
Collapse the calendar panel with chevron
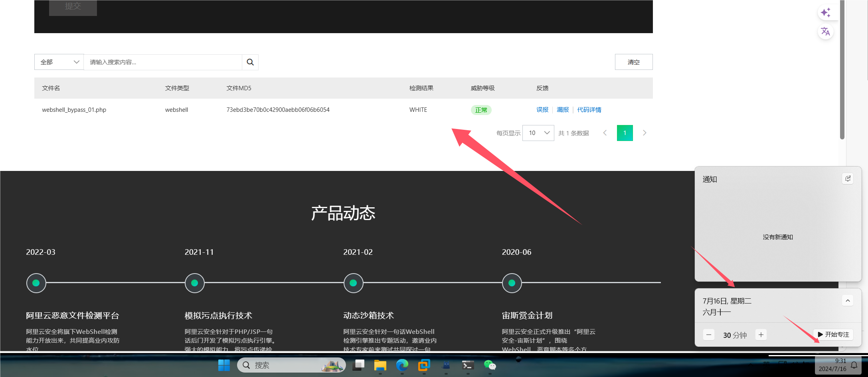click(848, 301)
